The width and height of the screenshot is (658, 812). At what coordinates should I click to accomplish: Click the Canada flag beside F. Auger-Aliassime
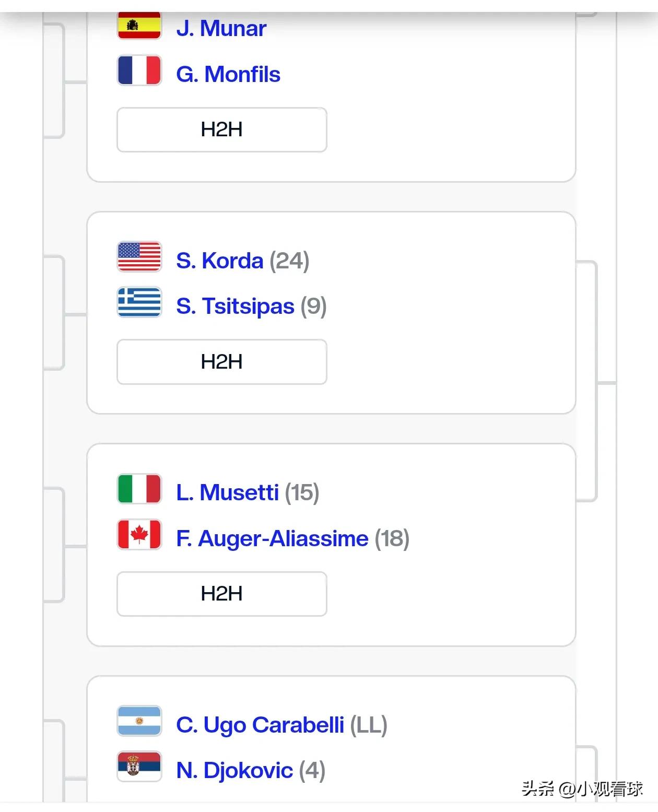click(139, 535)
